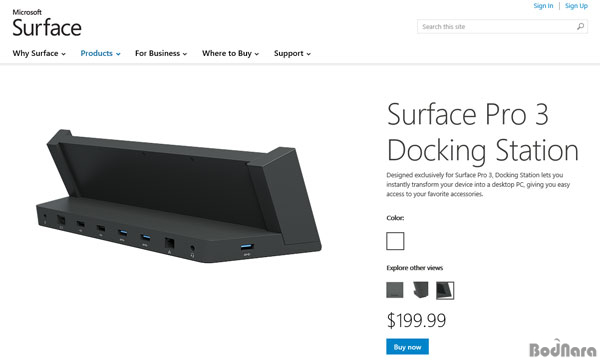The image size is (600, 360).
Task: Open the Where to Buy menu
Action: tap(230, 53)
